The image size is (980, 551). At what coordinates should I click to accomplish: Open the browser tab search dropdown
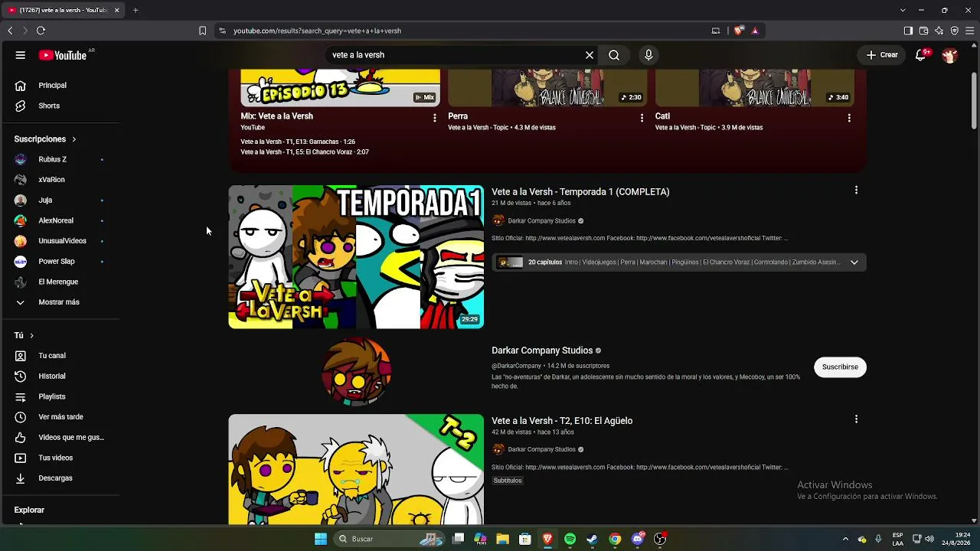(903, 10)
